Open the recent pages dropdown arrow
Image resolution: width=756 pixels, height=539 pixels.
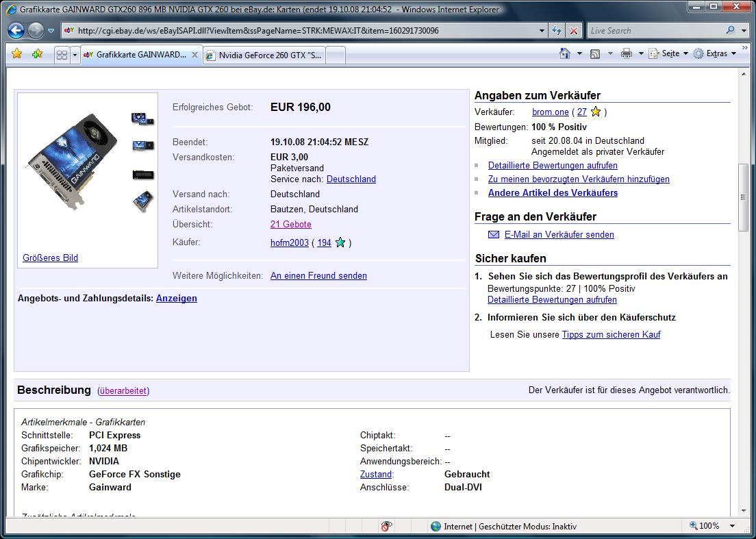pos(51,31)
